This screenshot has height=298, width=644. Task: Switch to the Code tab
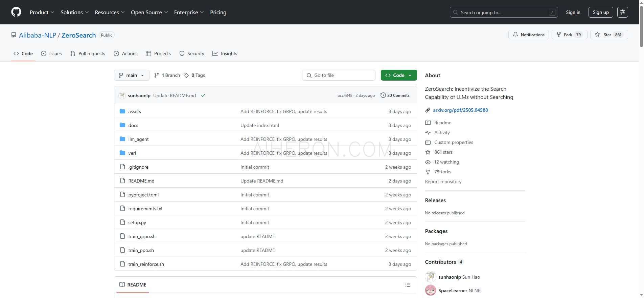click(x=23, y=54)
